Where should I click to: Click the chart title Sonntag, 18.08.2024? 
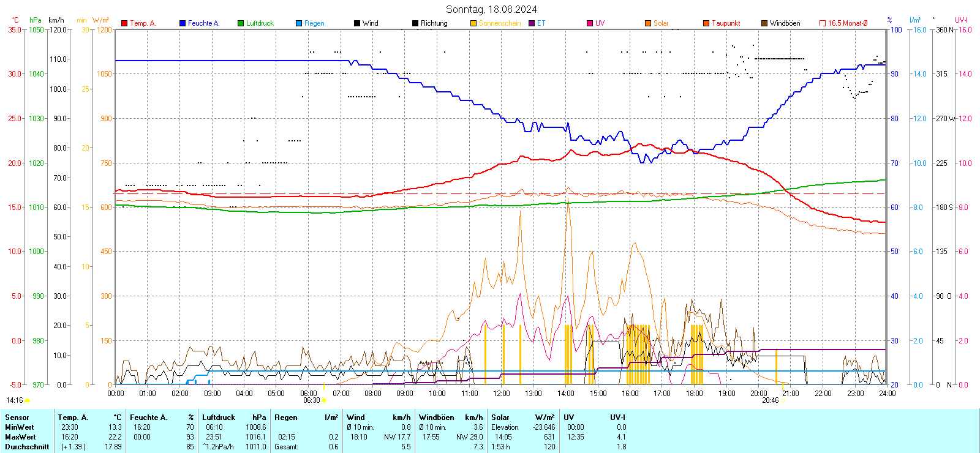[491, 9]
